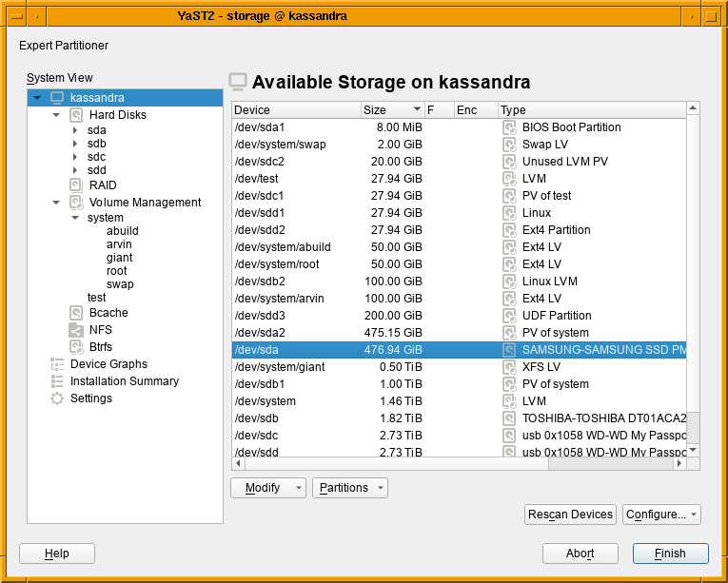
Task: Click the Finish button
Action: (670, 554)
